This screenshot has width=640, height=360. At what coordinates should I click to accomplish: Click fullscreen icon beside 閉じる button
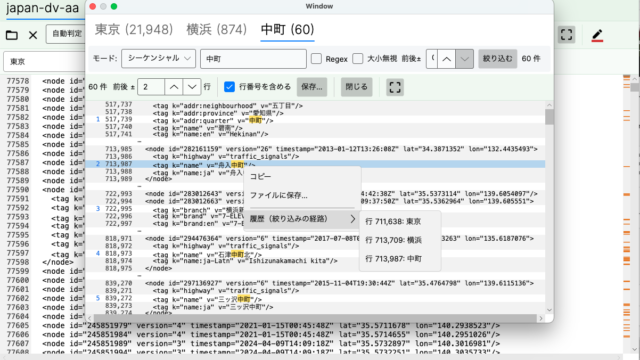[x=395, y=87]
